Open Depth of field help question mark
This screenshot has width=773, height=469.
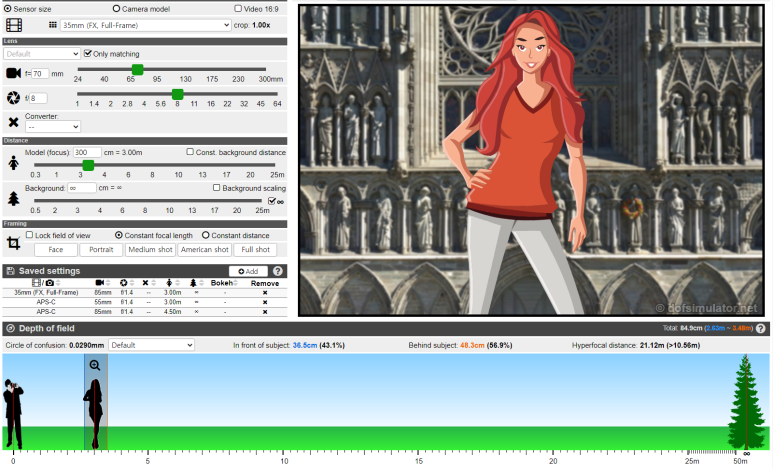pos(761,328)
